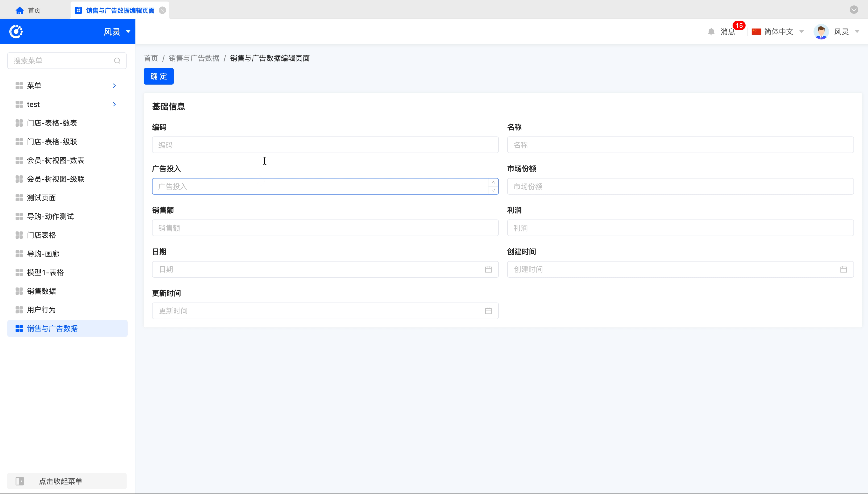
Task: Click the app logo in blue header
Action: pos(16,32)
